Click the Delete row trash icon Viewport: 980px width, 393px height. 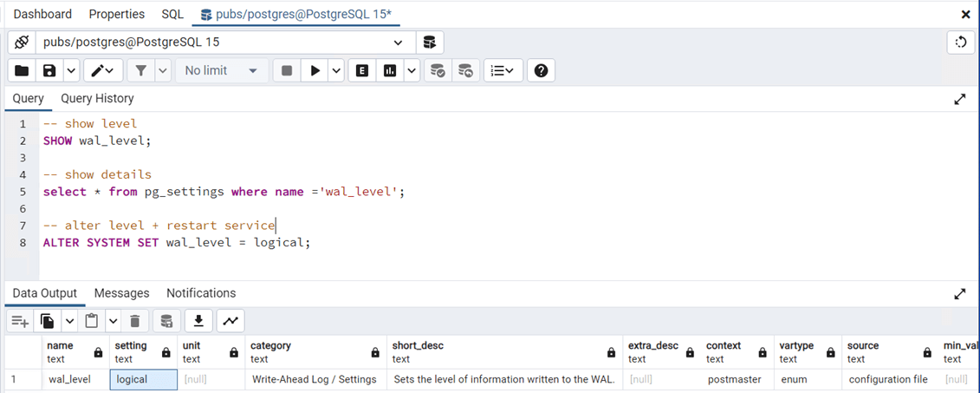pyautogui.click(x=134, y=321)
